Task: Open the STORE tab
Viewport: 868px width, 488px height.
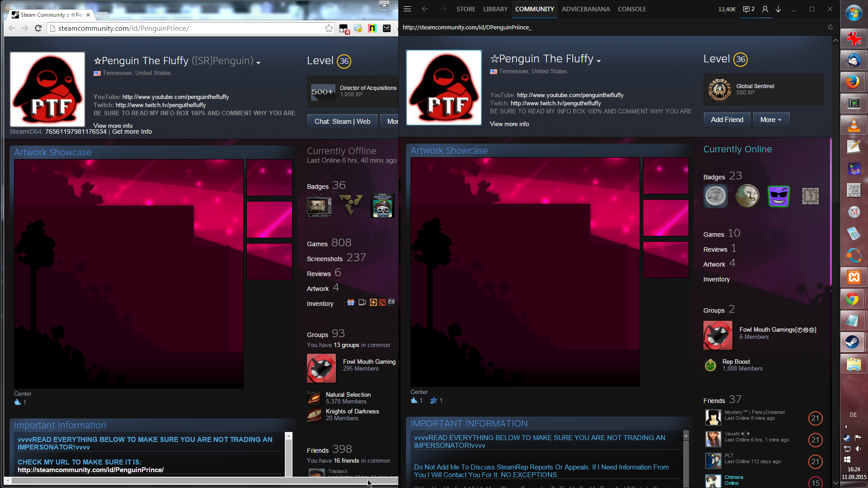Action: [x=466, y=9]
